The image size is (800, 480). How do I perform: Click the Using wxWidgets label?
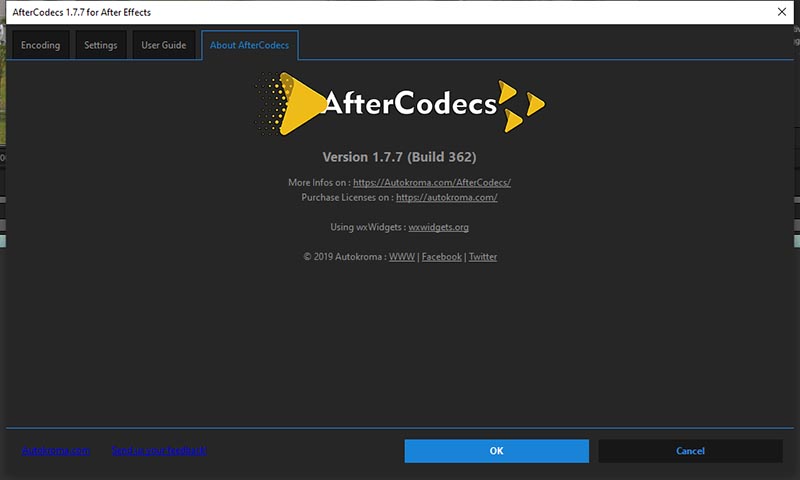[x=368, y=227]
